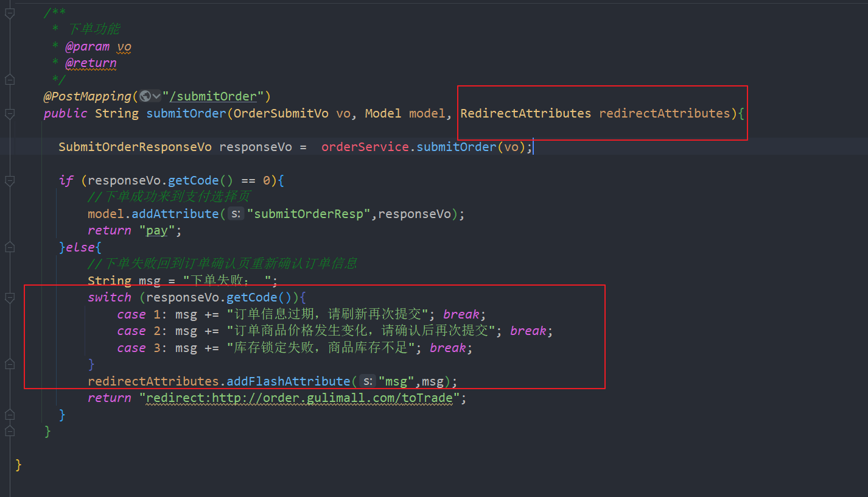
Task: Click the break keyword on case 3 line
Action: (448, 348)
